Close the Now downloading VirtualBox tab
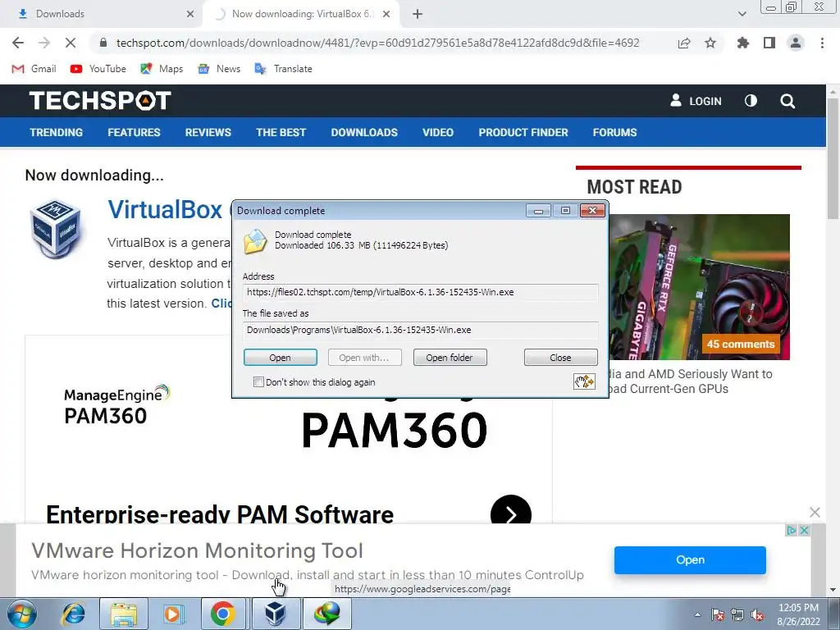Image resolution: width=840 pixels, height=630 pixels. pyautogui.click(x=386, y=14)
